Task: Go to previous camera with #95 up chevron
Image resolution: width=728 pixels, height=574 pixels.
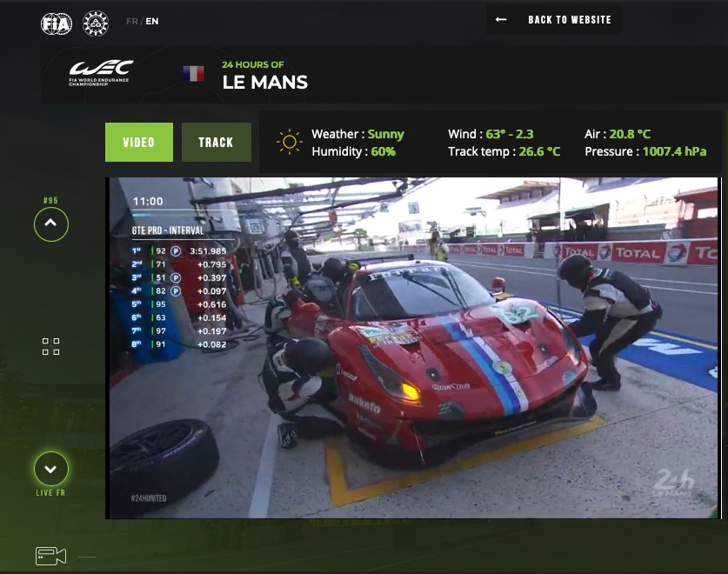Action: (50, 224)
